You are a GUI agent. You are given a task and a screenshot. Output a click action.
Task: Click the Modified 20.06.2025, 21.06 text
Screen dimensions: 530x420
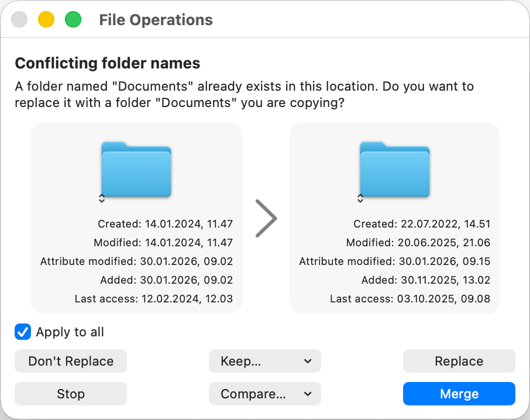point(418,243)
